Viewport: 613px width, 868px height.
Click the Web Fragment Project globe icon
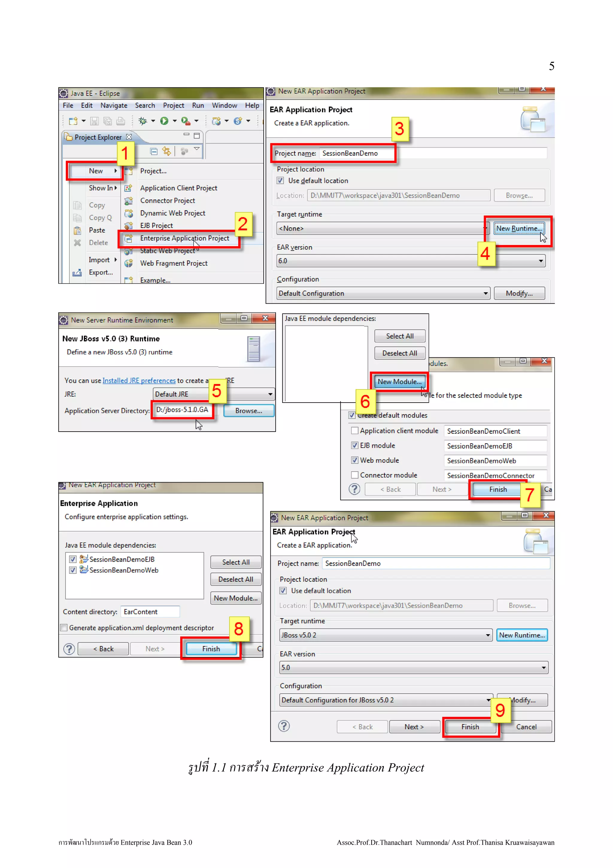click(x=129, y=264)
